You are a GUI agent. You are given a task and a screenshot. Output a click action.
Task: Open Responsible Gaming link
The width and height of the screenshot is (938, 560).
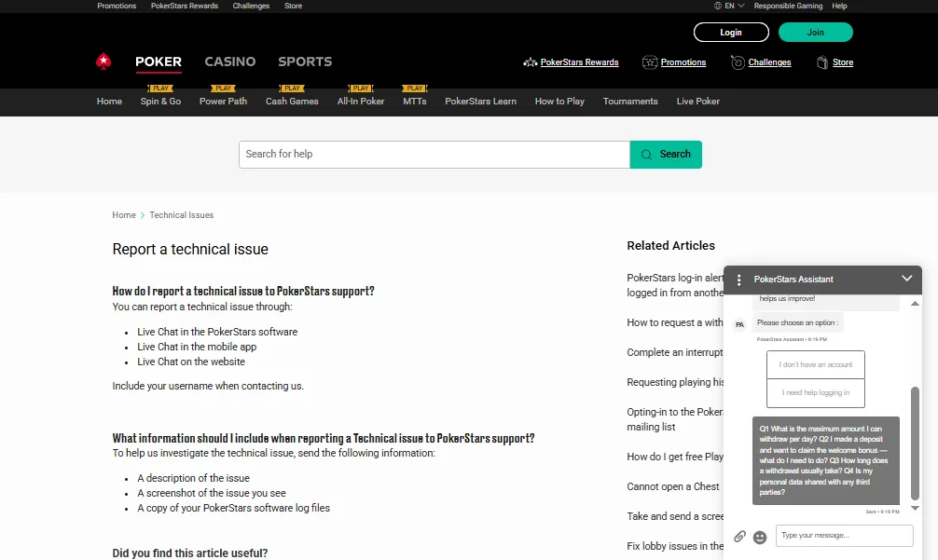click(x=788, y=6)
